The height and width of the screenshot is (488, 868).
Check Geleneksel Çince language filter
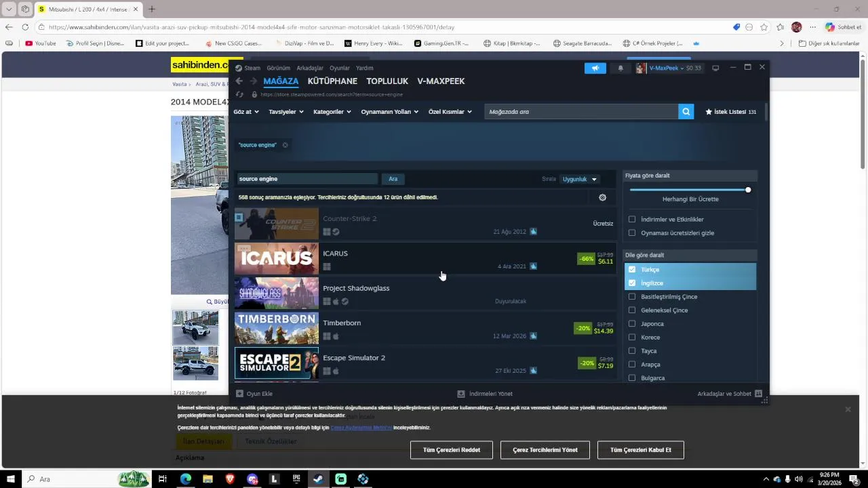click(x=632, y=310)
